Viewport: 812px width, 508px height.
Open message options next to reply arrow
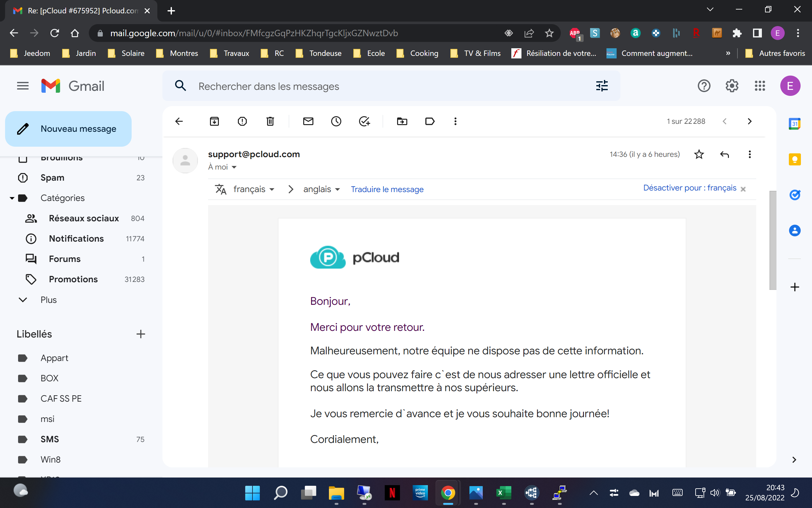[750, 154]
